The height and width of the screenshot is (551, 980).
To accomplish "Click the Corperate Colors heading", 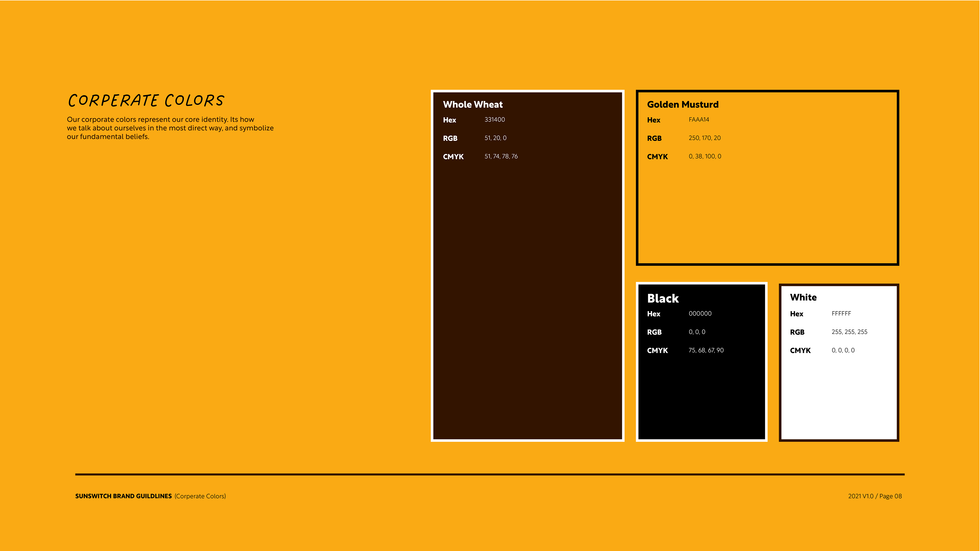I will (146, 101).
